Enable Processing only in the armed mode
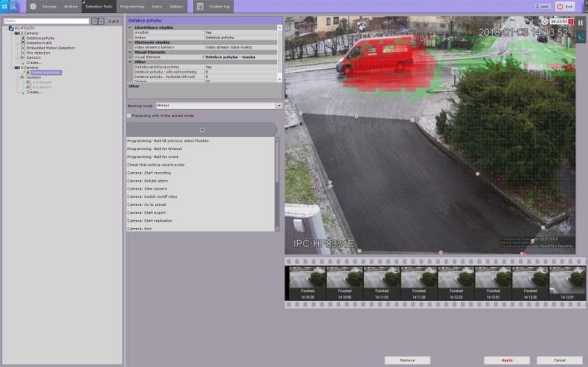Screen dimensions: 588x367 [129, 115]
